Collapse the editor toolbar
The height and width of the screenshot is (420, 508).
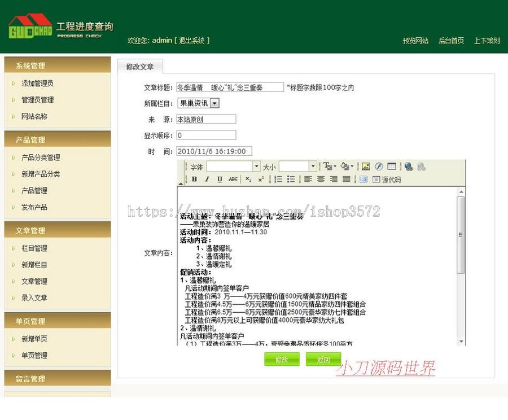pyautogui.click(x=181, y=183)
